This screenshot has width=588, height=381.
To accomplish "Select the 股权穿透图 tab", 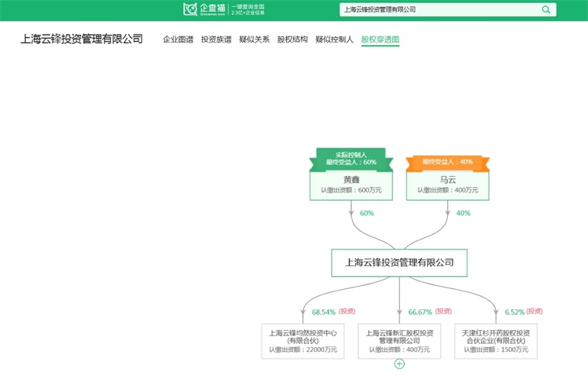I will 380,39.
